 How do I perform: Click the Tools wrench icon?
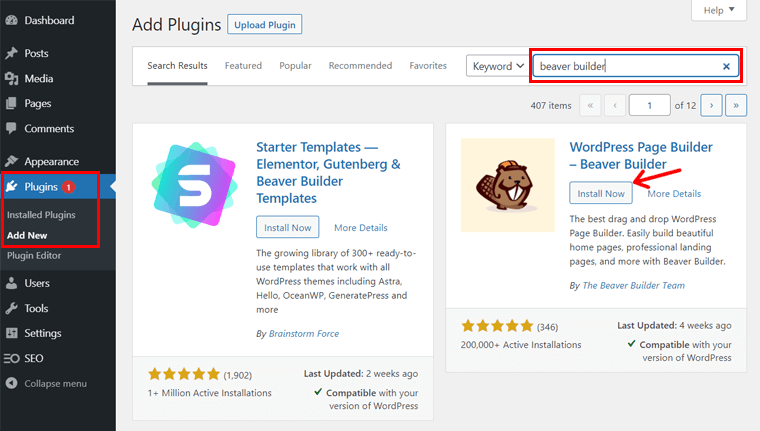tap(11, 308)
